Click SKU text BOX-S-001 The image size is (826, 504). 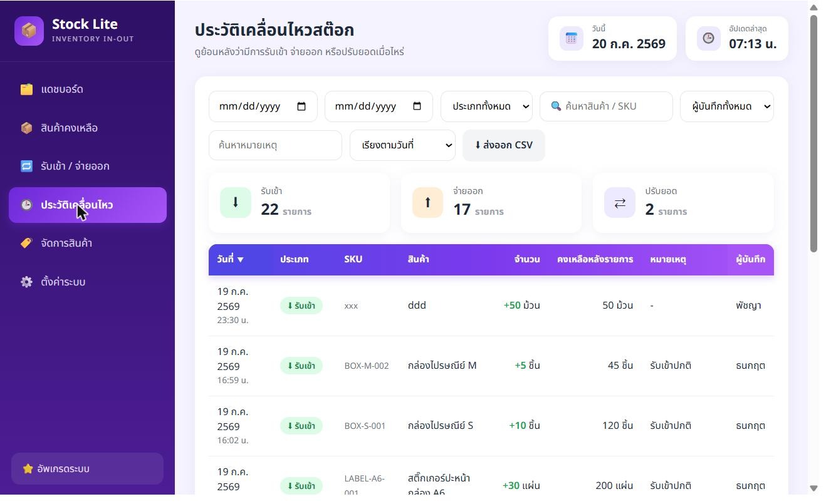(365, 426)
